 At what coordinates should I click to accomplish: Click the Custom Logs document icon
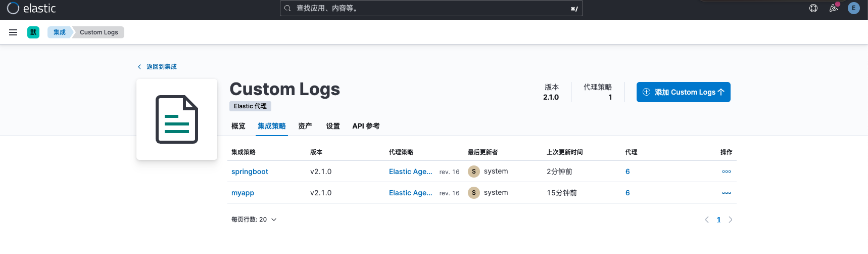pyautogui.click(x=177, y=119)
